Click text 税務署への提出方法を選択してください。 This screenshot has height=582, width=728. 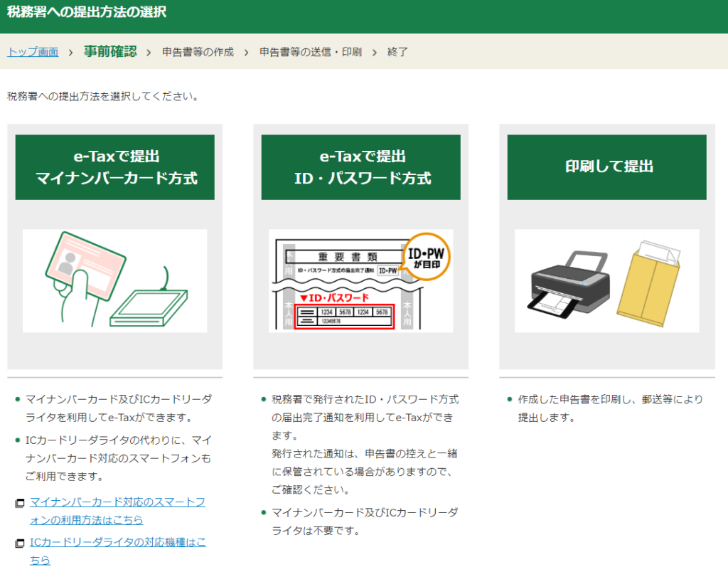click(104, 96)
